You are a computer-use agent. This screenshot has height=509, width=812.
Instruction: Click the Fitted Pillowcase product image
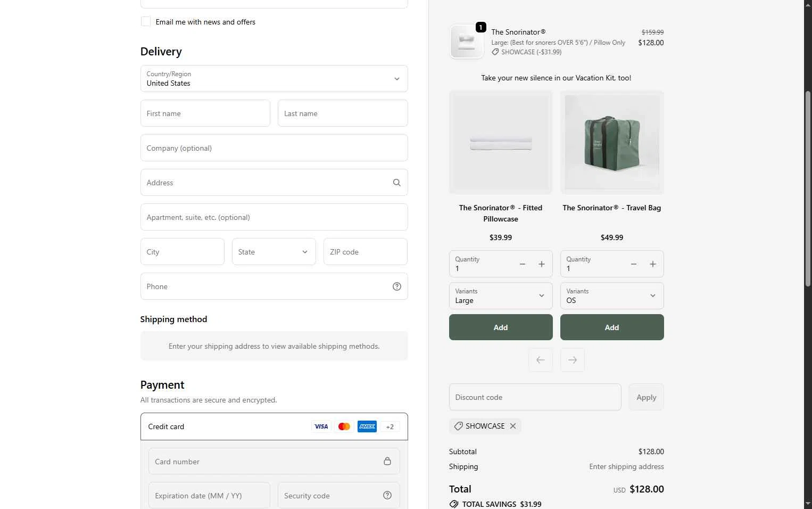[x=501, y=143]
